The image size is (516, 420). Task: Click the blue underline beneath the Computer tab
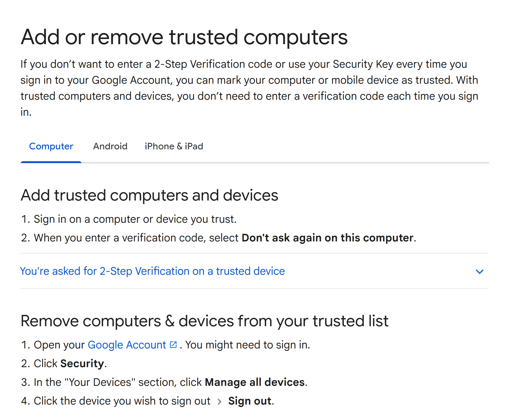(x=51, y=162)
